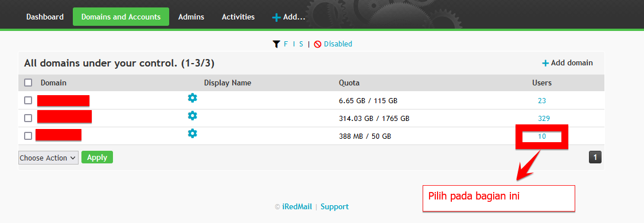
Task: Filter domains by letter F
Action: pyautogui.click(x=286, y=44)
